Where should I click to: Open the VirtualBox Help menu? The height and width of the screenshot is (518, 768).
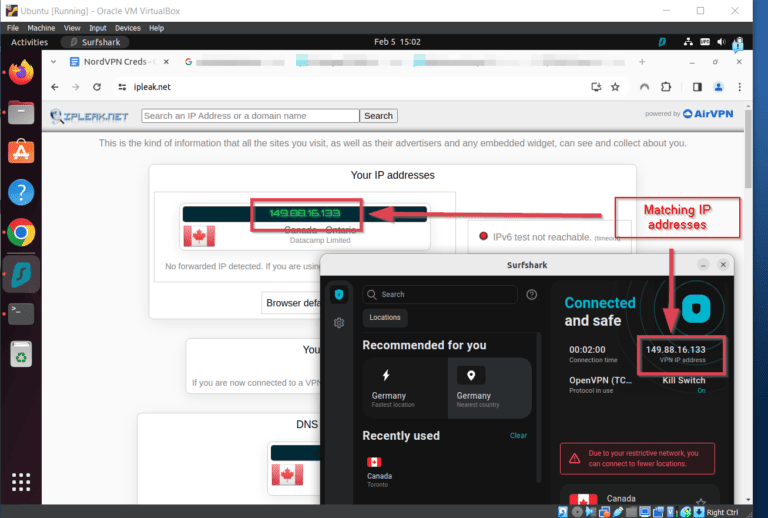(x=156, y=28)
